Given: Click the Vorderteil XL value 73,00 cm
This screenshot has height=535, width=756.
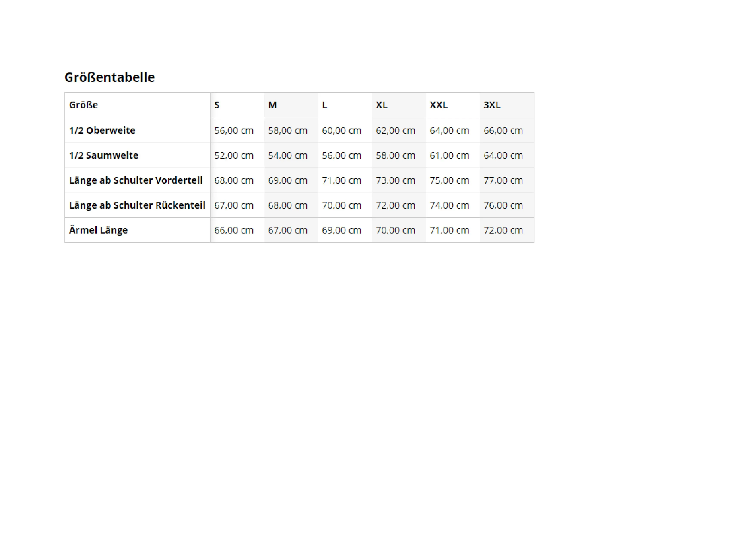Looking at the screenshot, I should tap(395, 180).
